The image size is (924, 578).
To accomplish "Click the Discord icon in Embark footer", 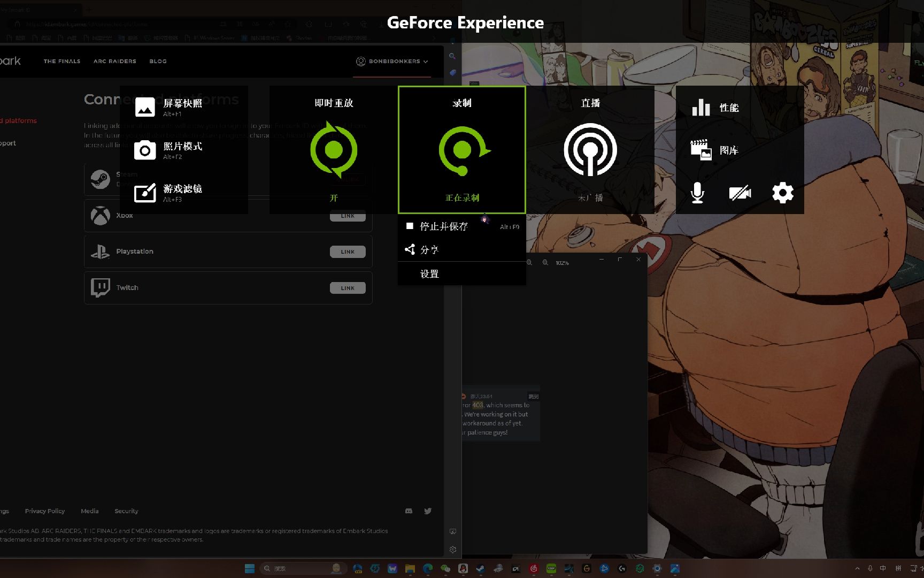I will 409,511.
